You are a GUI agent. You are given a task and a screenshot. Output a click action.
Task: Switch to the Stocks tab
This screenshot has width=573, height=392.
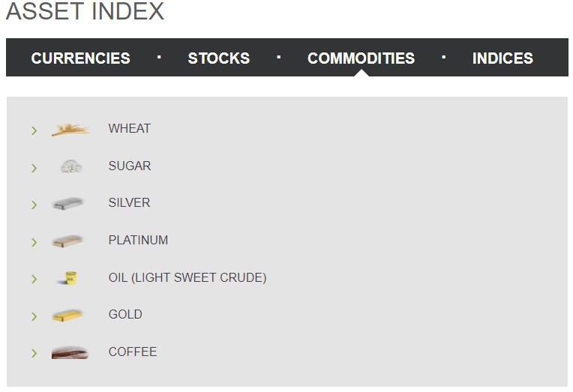pyautogui.click(x=219, y=58)
